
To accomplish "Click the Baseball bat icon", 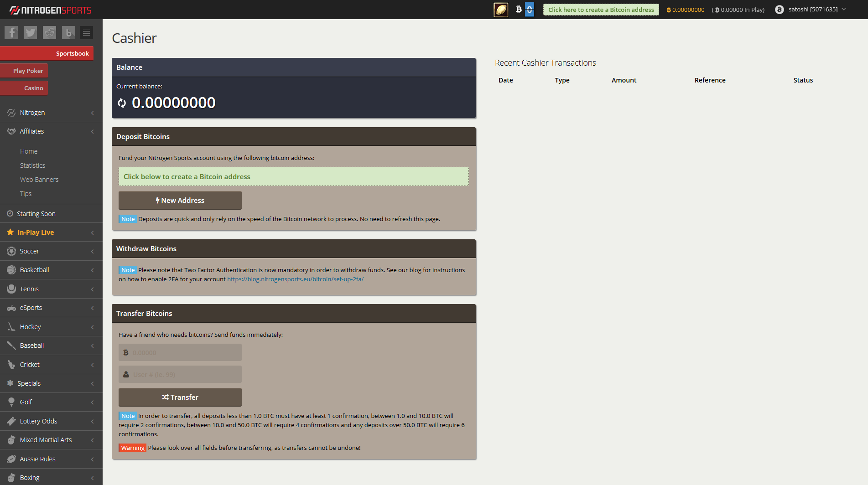I will click(x=11, y=346).
